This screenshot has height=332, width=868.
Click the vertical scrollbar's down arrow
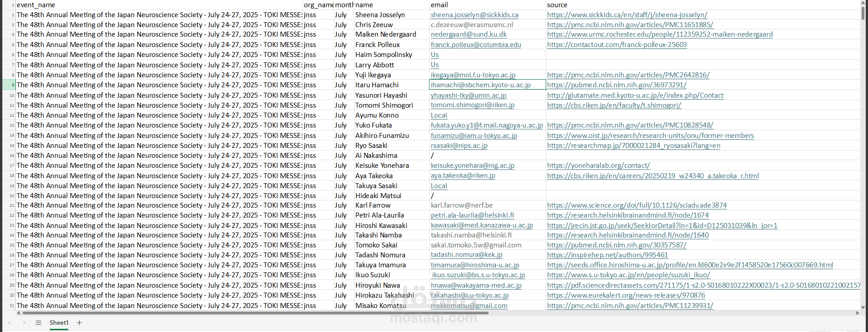click(x=863, y=307)
